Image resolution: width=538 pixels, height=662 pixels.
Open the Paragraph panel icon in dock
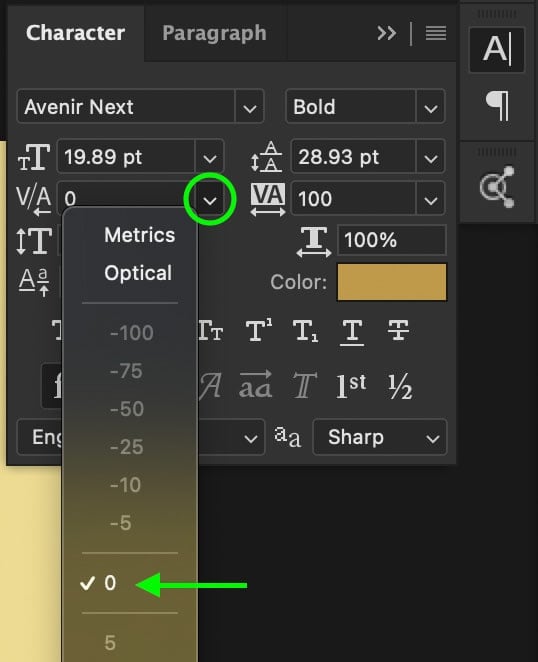[x=497, y=106]
